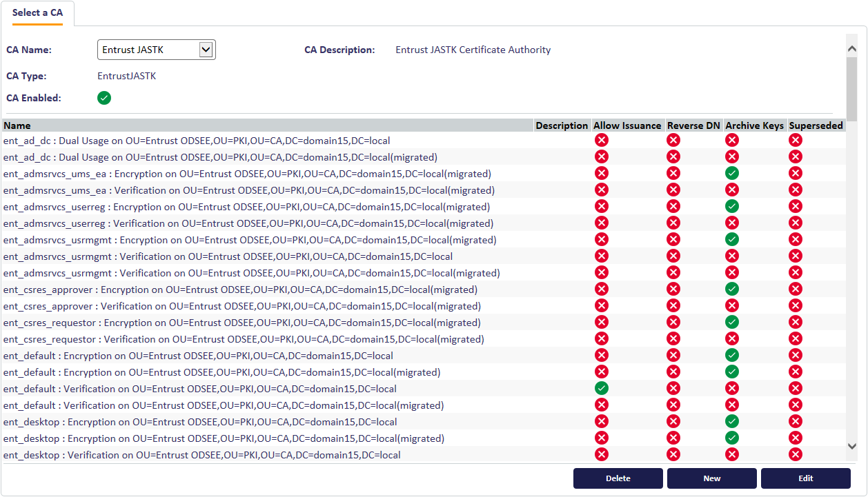
Task: Click Superseded icon for ent_admsrvcs_userreg Verification row
Action: pyautogui.click(x=796, y=223)
